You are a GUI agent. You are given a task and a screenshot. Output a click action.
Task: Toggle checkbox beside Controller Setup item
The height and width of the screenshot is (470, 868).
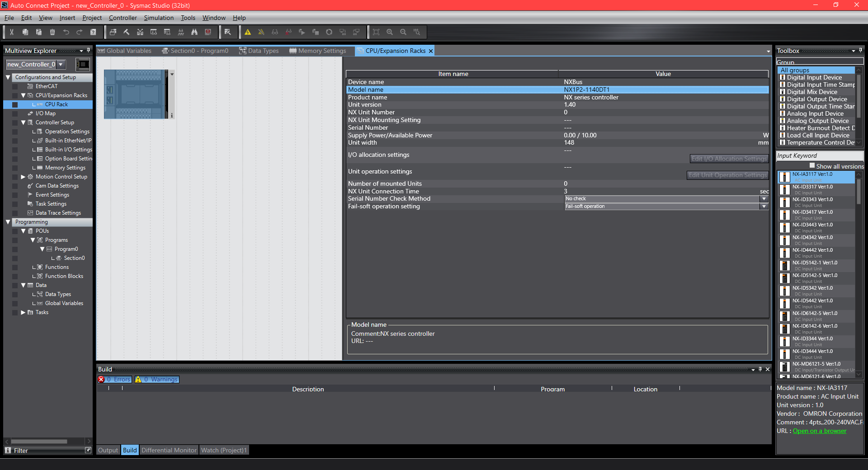[15, 122]
